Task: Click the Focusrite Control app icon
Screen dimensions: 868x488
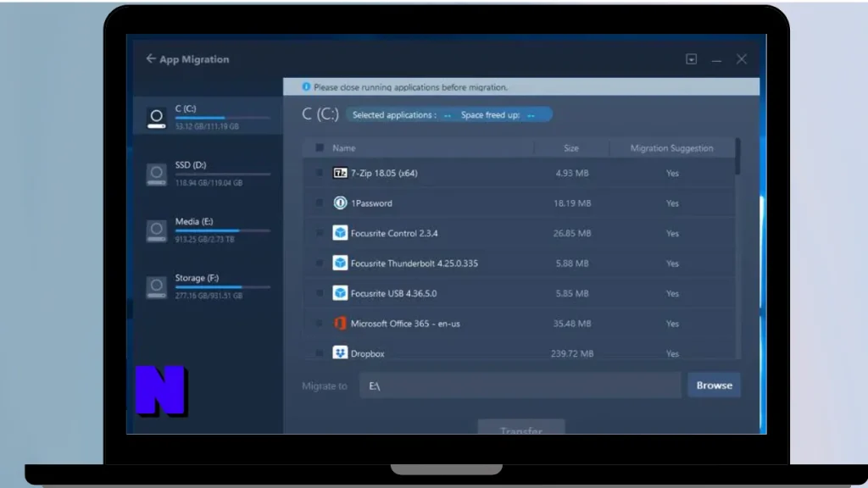Action: pos(340,233)
